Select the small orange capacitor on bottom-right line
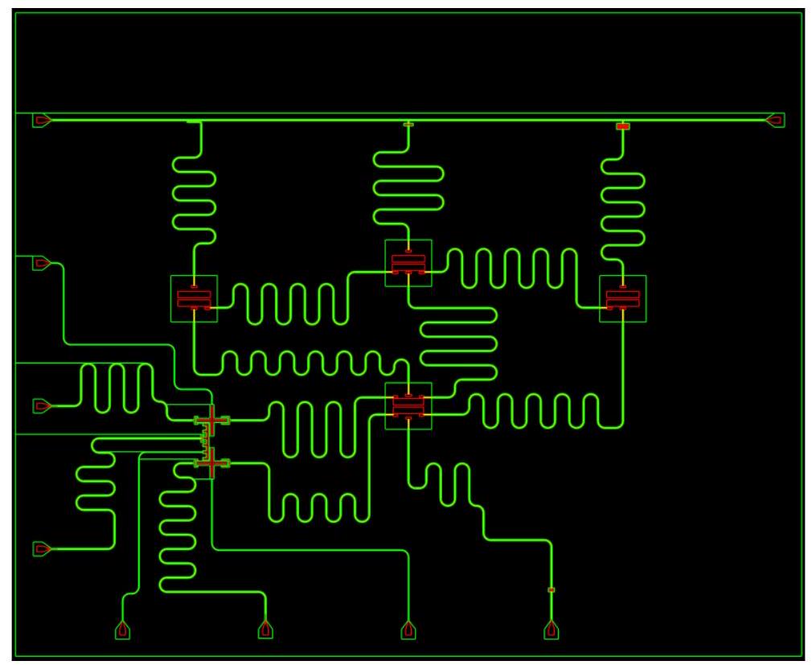 552,590
